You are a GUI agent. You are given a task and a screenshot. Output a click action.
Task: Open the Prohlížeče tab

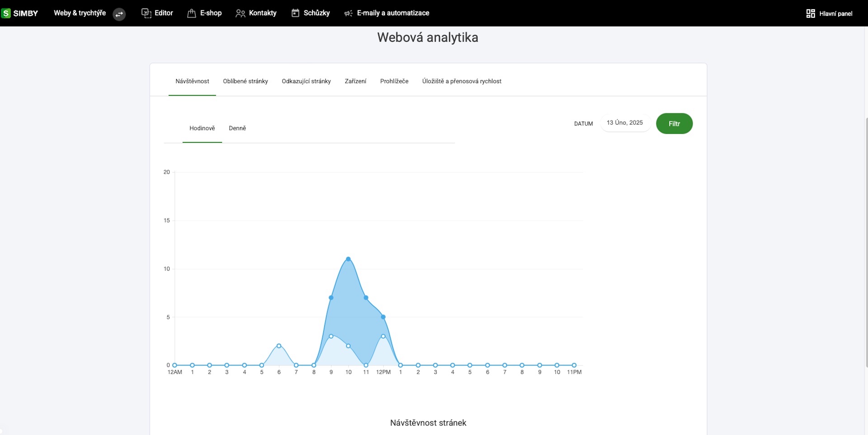click(394, 81)
